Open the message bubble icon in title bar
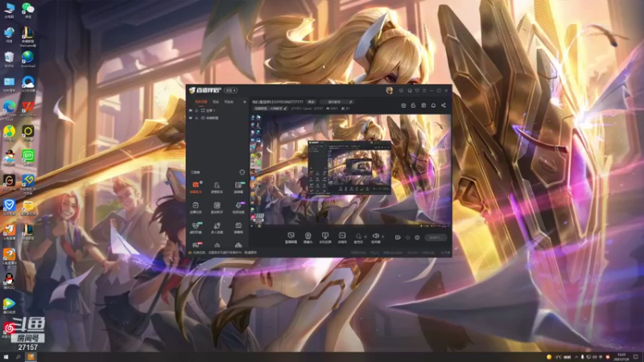The image size is (644, 362). point(401,90)
